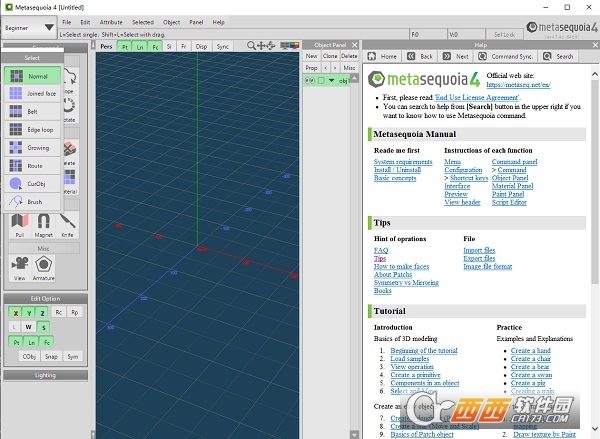This screenshot has width=600, height=439.
Task: Toggle Ln in the view header
Action: tap(140, 46)
